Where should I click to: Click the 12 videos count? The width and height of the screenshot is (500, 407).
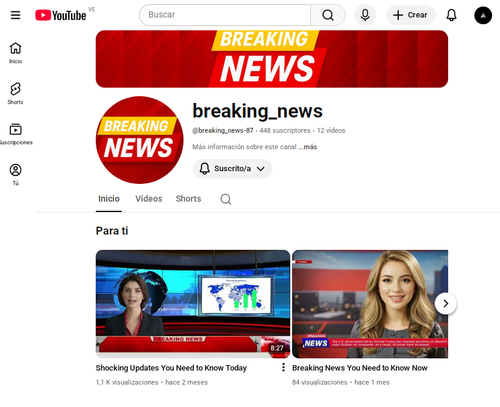[x=331, y=131]
